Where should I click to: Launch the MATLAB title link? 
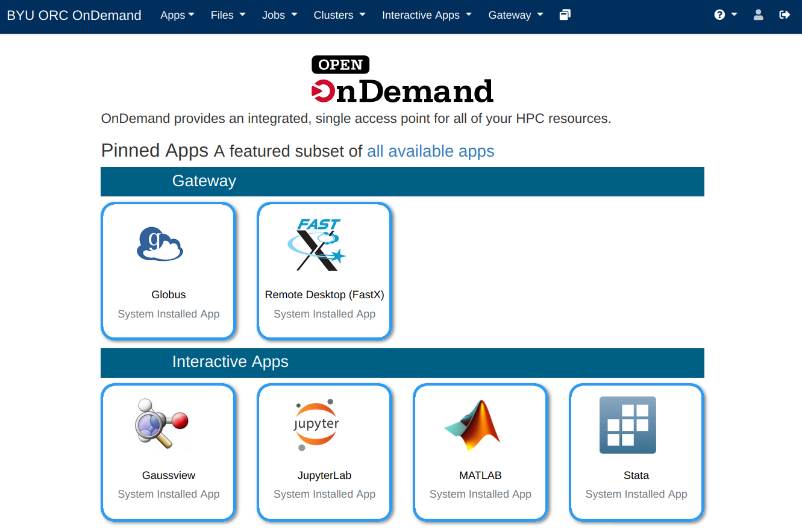480,475
